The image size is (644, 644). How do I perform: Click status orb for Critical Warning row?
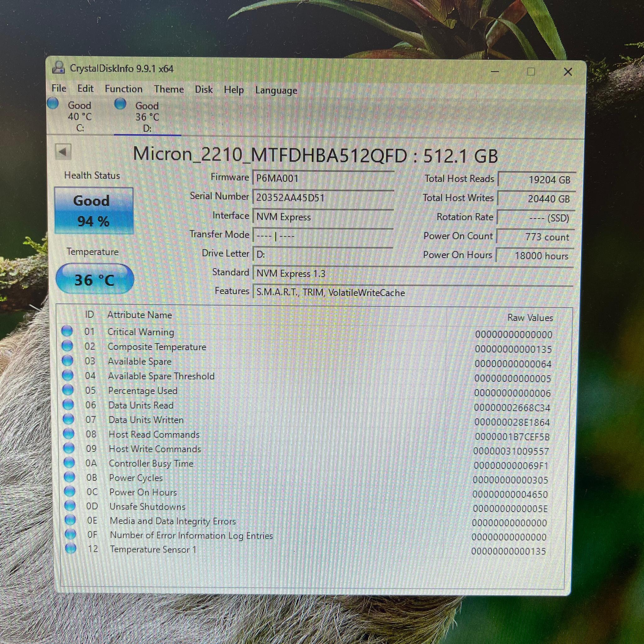[67, 331]
